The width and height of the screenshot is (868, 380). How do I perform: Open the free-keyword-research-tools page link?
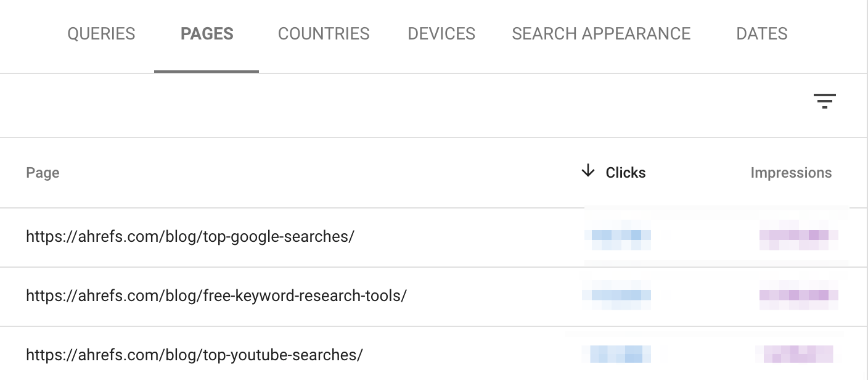click(216, 295)
